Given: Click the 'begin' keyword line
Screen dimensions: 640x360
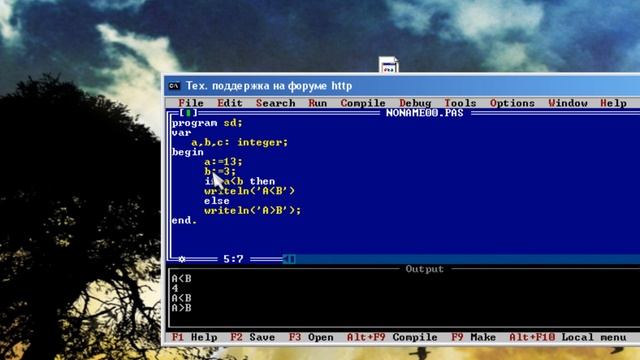Looking at the screenshot, I should tap(188, 152).
